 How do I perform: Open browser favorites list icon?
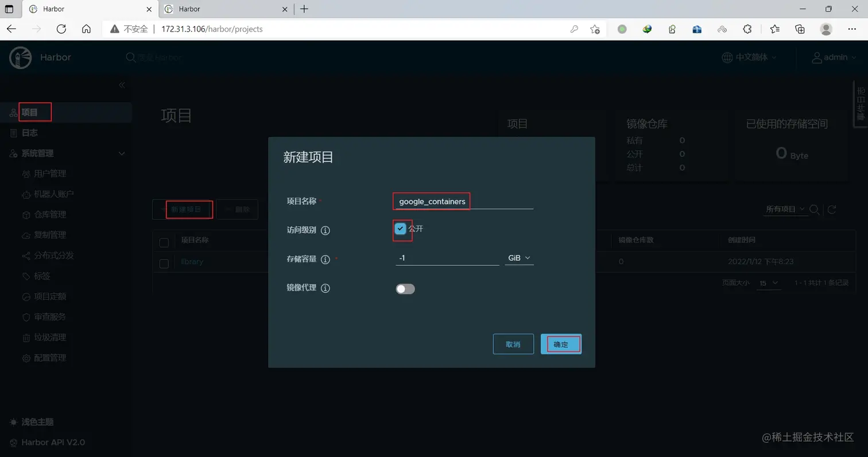pos(774,29)
